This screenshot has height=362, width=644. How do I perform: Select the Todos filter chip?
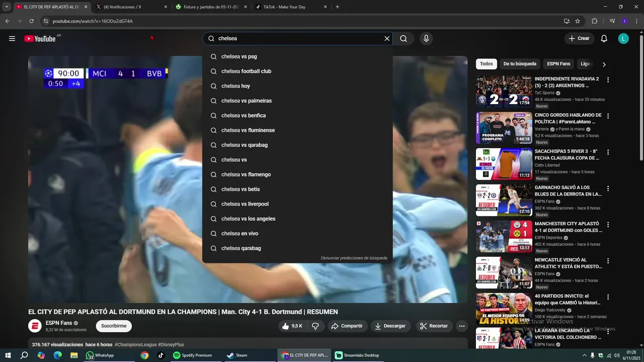pos(487,64)
